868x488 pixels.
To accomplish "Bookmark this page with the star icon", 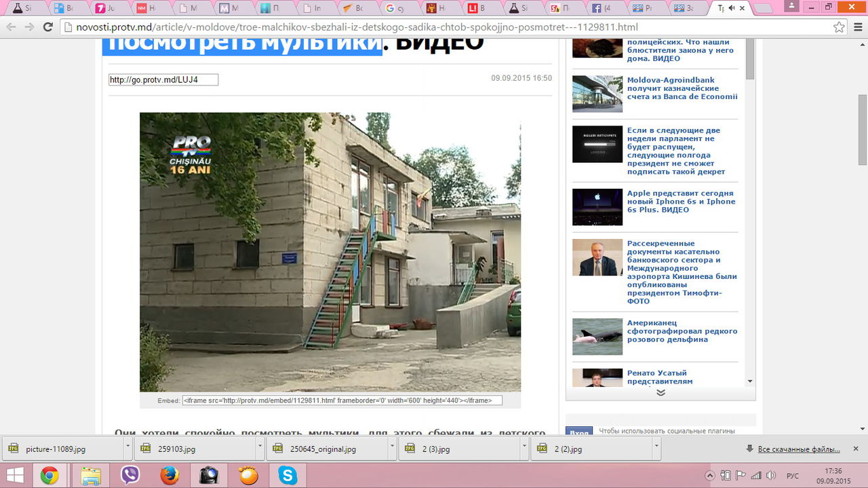I will pyautogui.click(x=840, y=27).
